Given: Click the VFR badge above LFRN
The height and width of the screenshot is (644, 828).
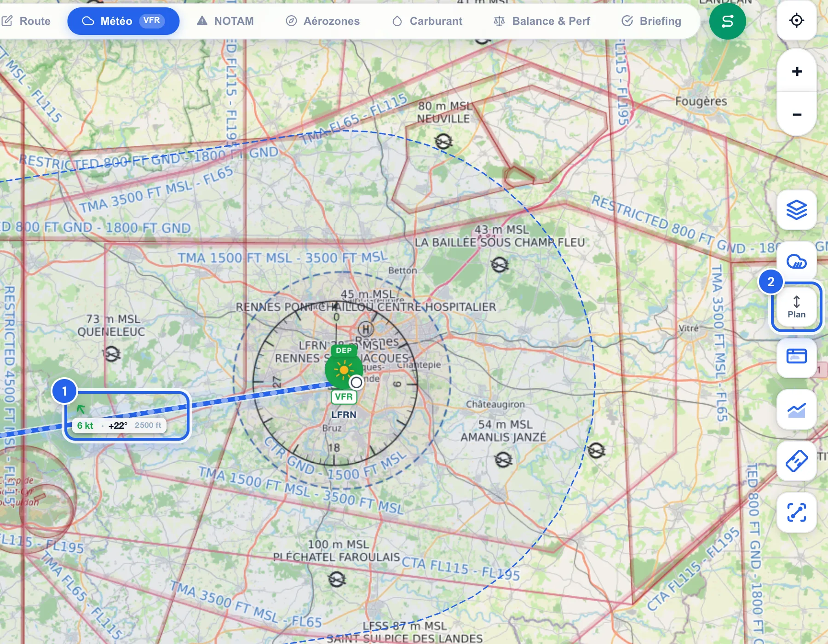Looking at the screenshot, I should [344, 397].
